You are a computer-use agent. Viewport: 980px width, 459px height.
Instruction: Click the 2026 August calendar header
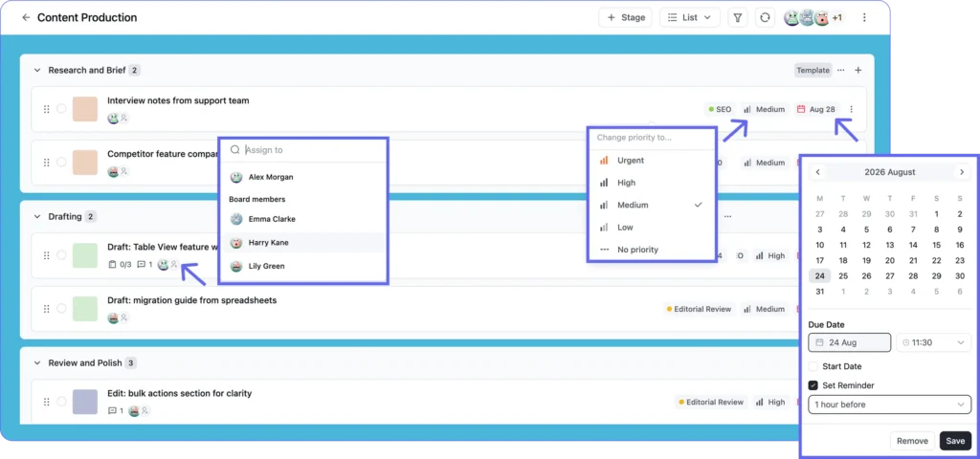[889, 172]
